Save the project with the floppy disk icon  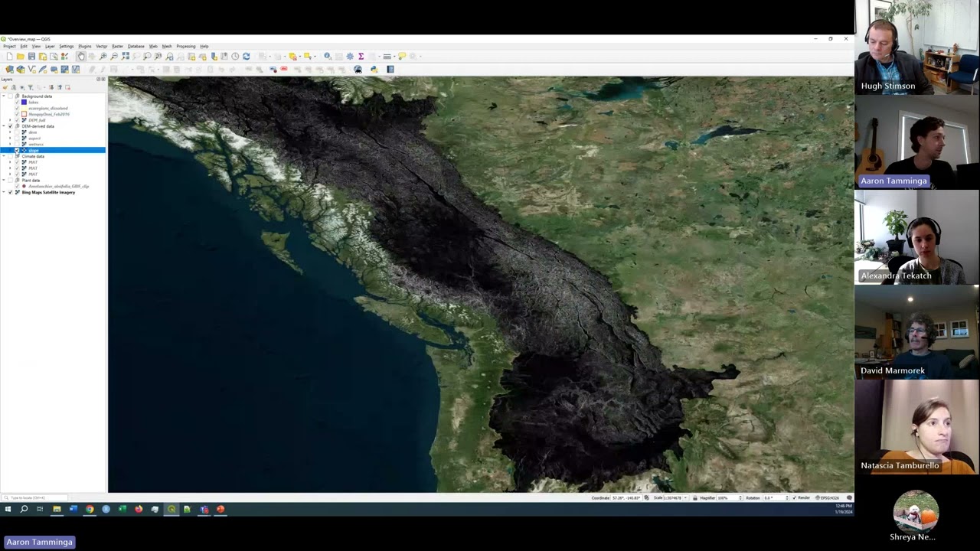[31, 56]
